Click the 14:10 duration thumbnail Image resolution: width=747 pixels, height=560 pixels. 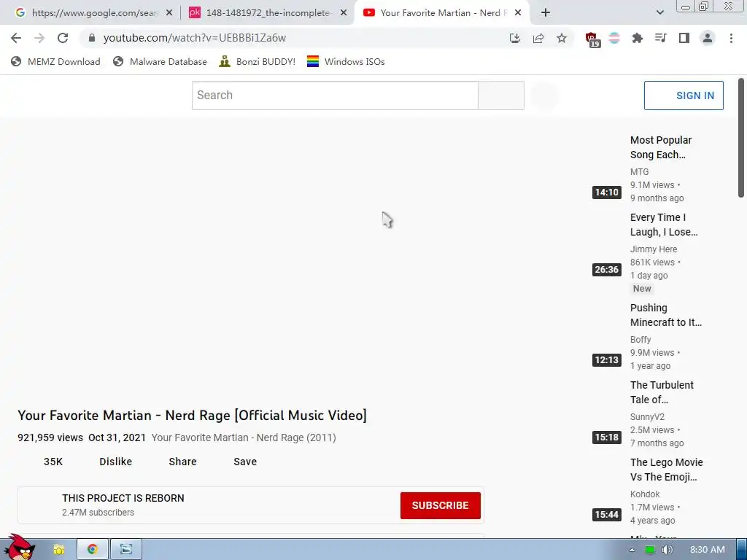[606, 192]
